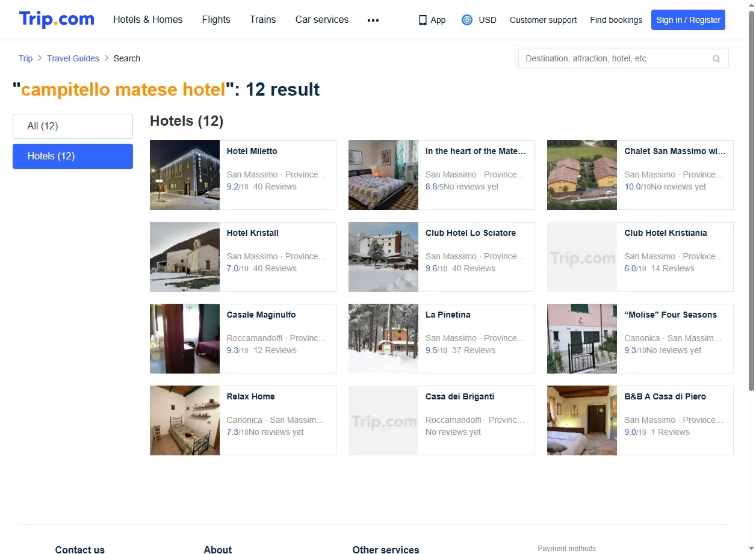756x554 pixels.
Task: Click Find bookings link
Action: click(x=616, y=20)
